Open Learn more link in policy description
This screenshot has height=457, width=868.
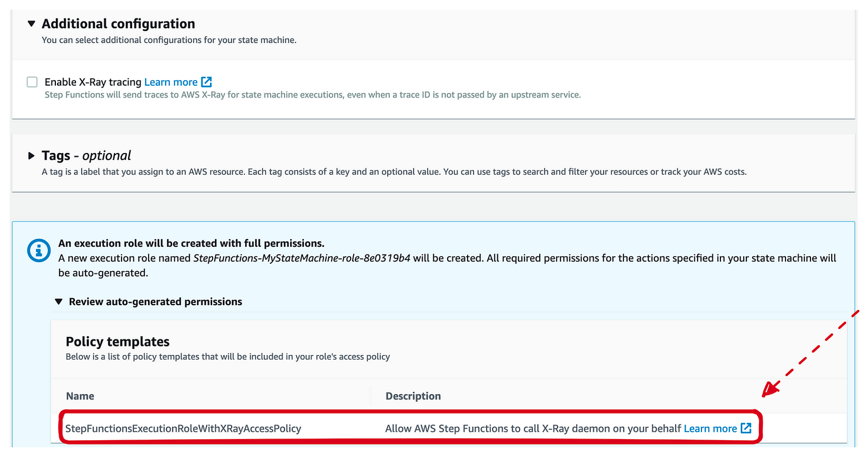[x=710, y=428]
